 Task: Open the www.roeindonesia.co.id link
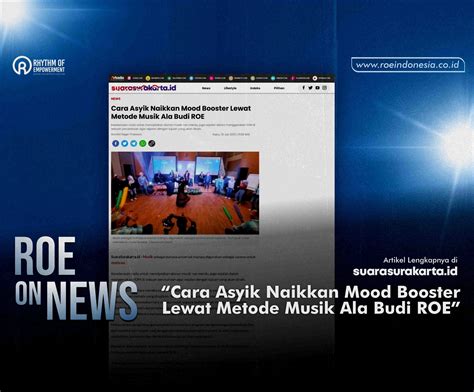point(408,65)
